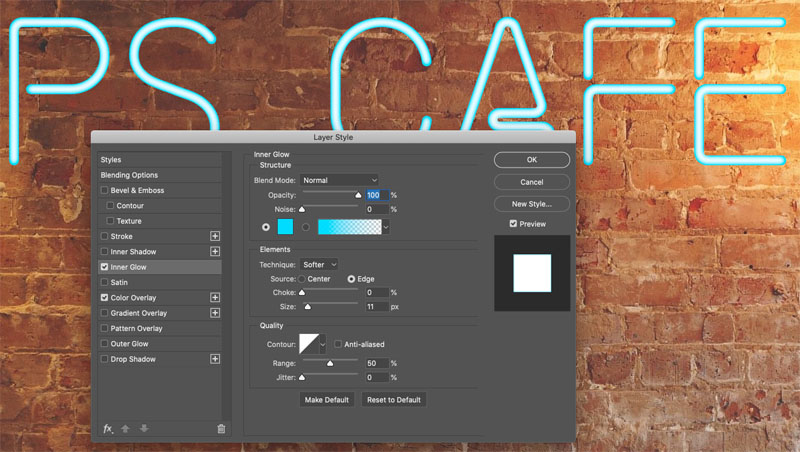Select the Edge source radio button
This screenshot has width=800, height=452.
351,279
